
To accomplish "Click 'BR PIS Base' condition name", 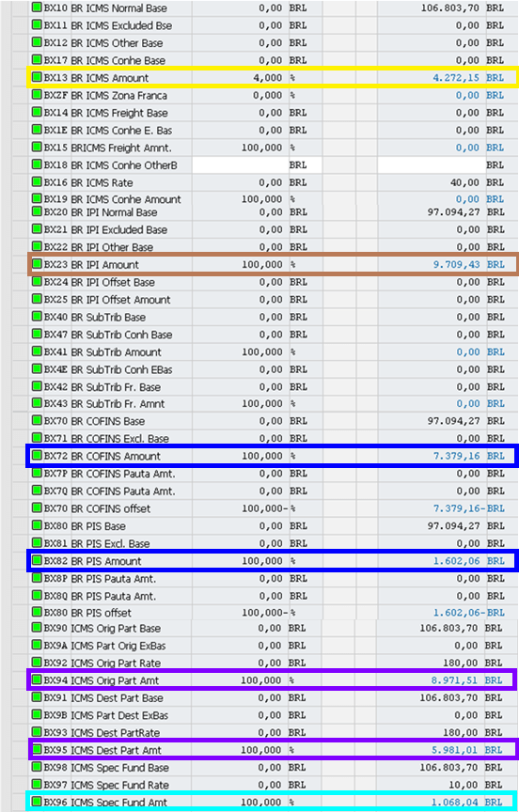I will (99, 526).
